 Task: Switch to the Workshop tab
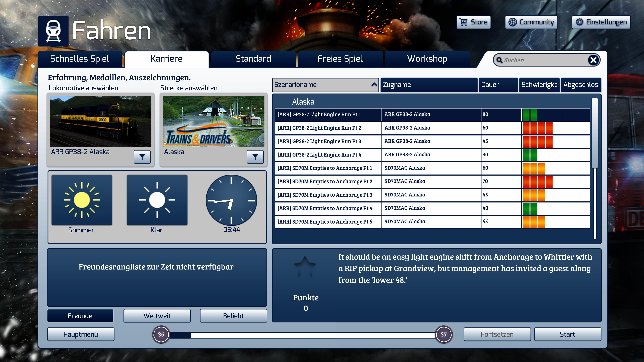coord(427,59)
